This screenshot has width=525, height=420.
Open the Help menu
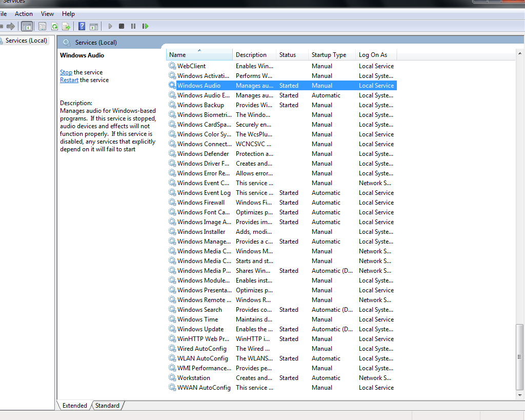click(68, 14)
